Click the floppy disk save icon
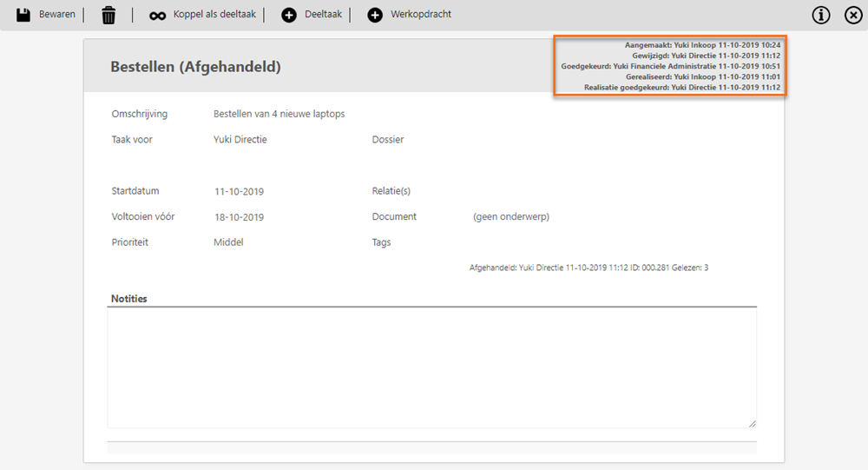Screen dimensions: 868x470 click(23, 15)
